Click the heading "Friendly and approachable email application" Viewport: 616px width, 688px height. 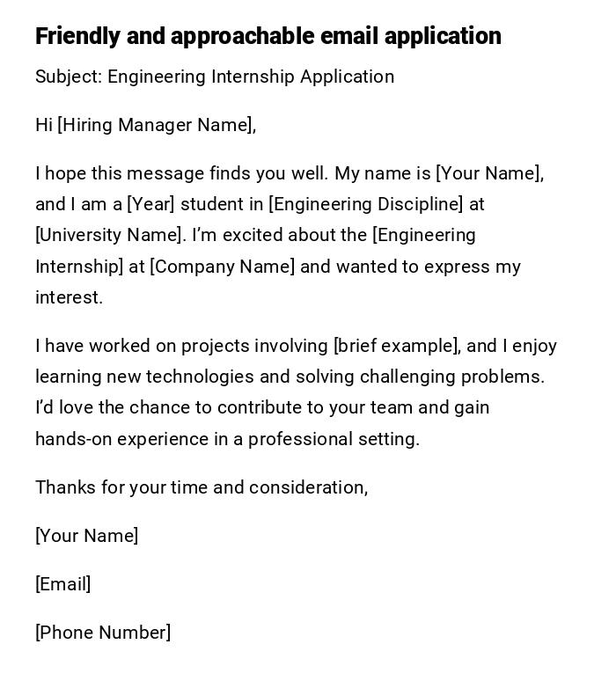click(268, 36)
